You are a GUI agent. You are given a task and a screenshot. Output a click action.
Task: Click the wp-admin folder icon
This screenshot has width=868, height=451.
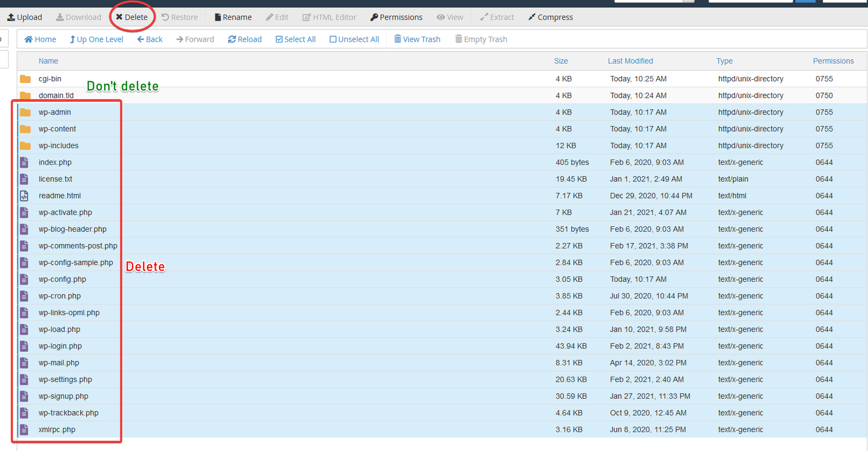coord(25,112)
